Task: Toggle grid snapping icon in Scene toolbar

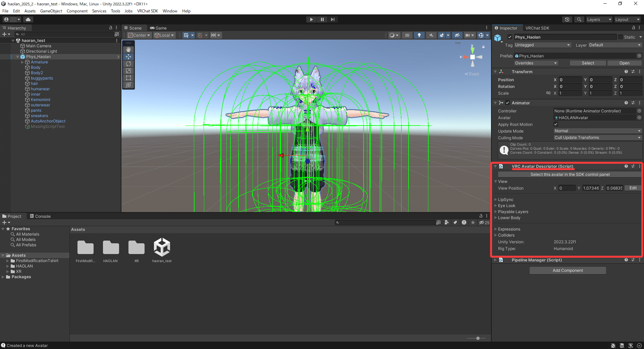Action: point(200,35)
